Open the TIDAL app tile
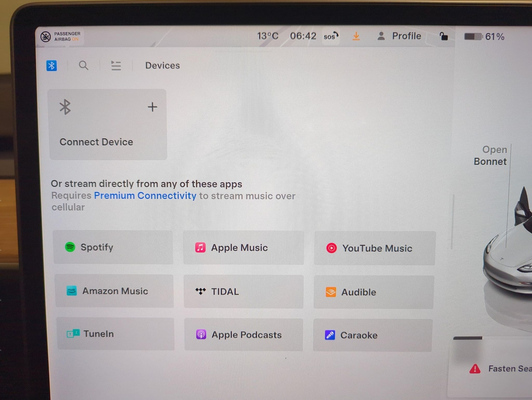 point(243,292)
